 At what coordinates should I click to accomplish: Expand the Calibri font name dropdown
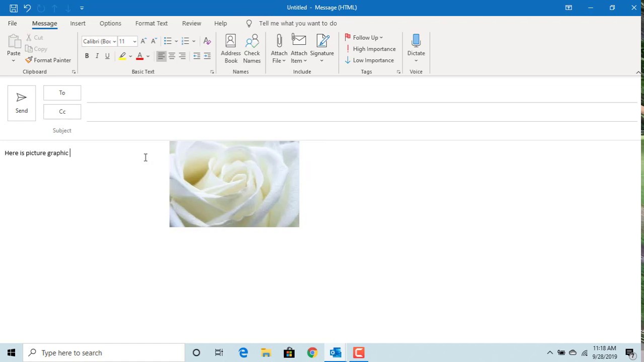coord(114,41)
